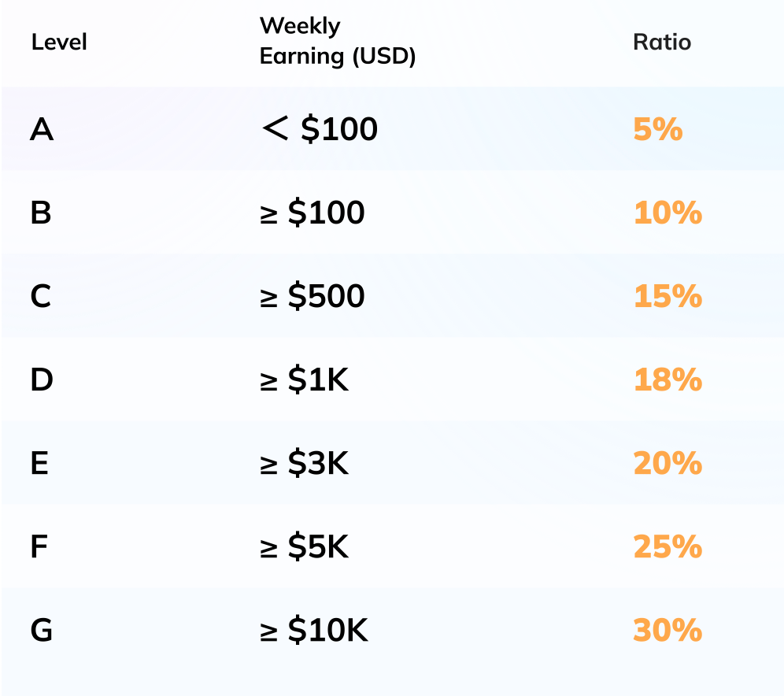
Task: Select Level C row label
Action: click(41, 297)
